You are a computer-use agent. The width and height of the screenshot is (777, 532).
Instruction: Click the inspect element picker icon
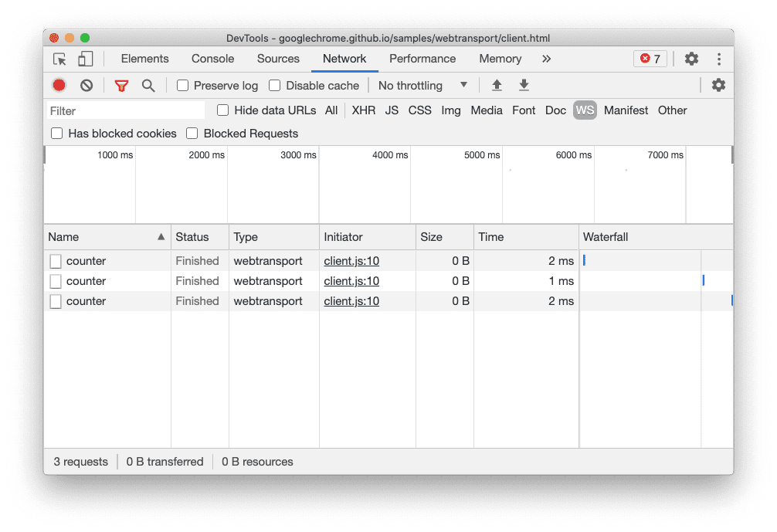coord(59,59)
